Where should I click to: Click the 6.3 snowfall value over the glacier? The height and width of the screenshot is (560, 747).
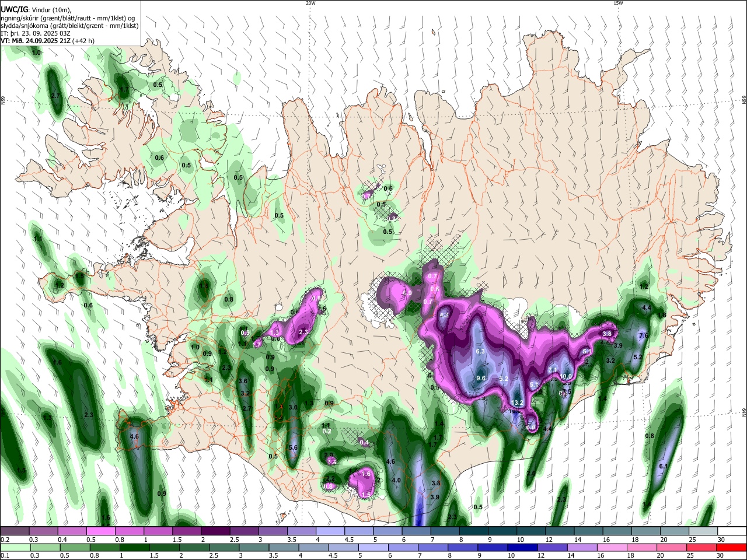point(481,351)
